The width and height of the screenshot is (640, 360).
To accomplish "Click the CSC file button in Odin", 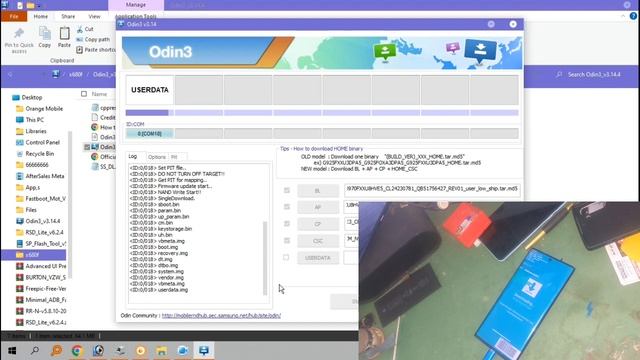I will (318, 241).
